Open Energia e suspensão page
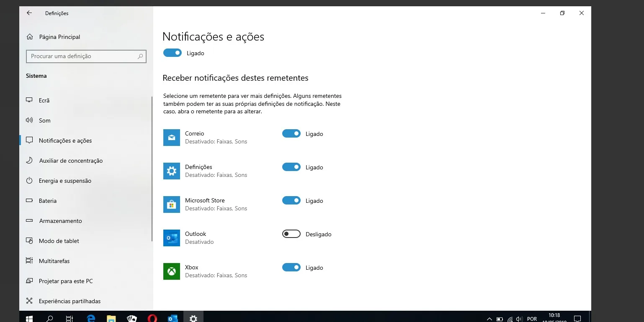This screenshot has height=322, width=644. [x=86, y=181]
